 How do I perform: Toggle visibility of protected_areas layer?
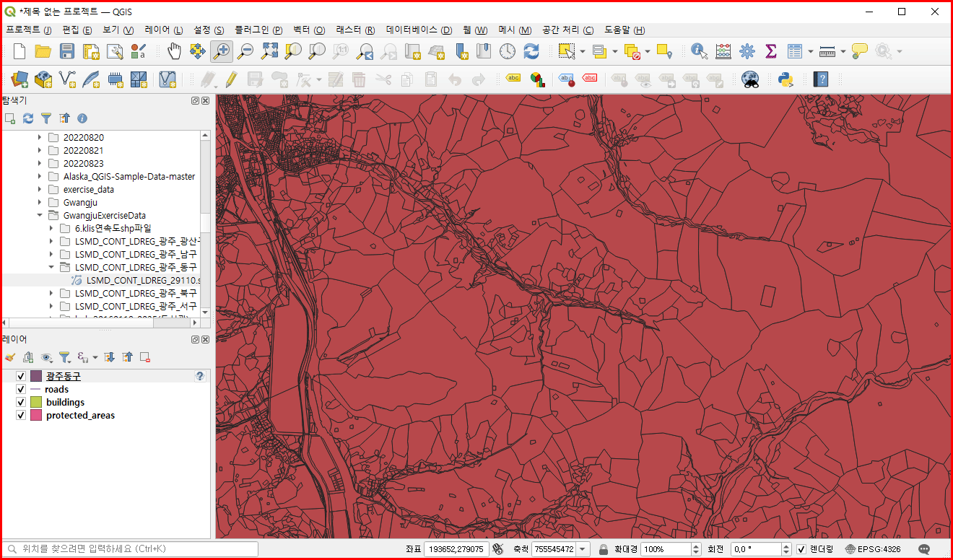[21, 416]
